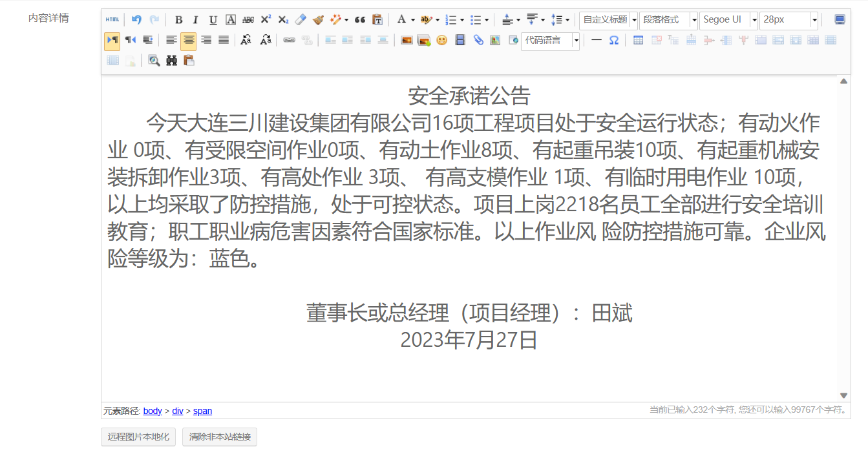Click the body link in element path
The height and width of the screenshot is (456, 868).
(153, 411)
